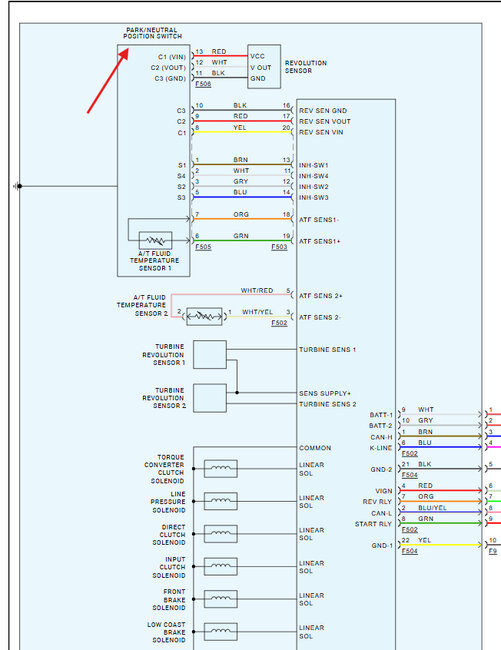Click the 'WHT/YEL' wire color label

(x=257, y=312)
